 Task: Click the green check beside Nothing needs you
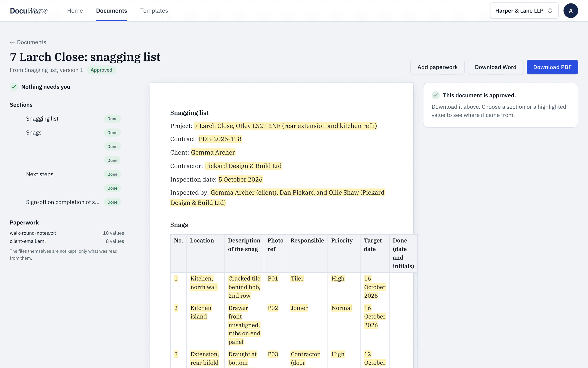point(14,87)
